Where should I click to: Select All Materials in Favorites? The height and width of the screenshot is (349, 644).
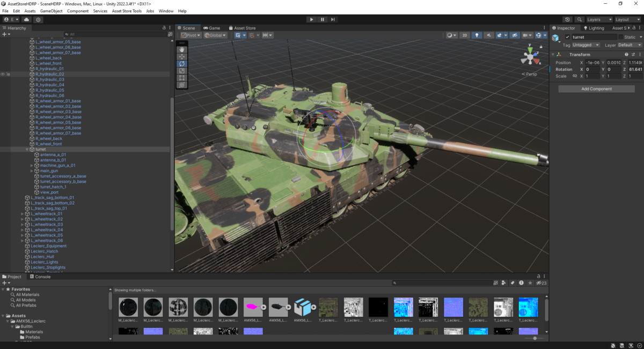click(27, 295)
